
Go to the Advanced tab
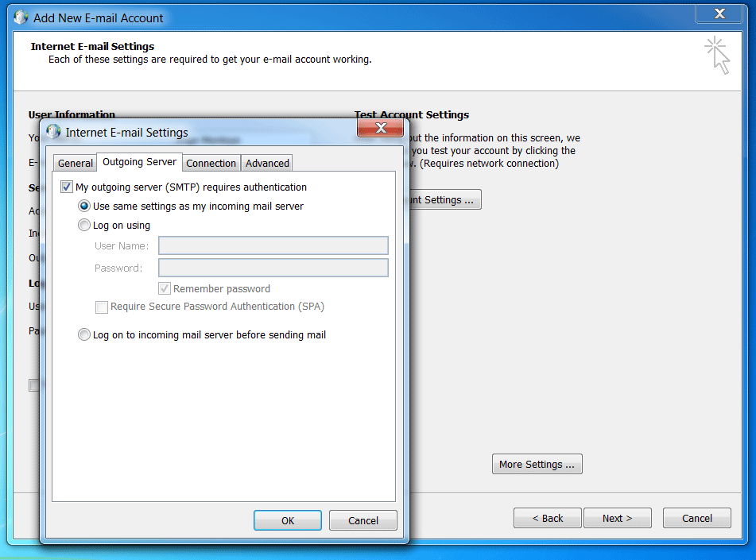[267, 163]
